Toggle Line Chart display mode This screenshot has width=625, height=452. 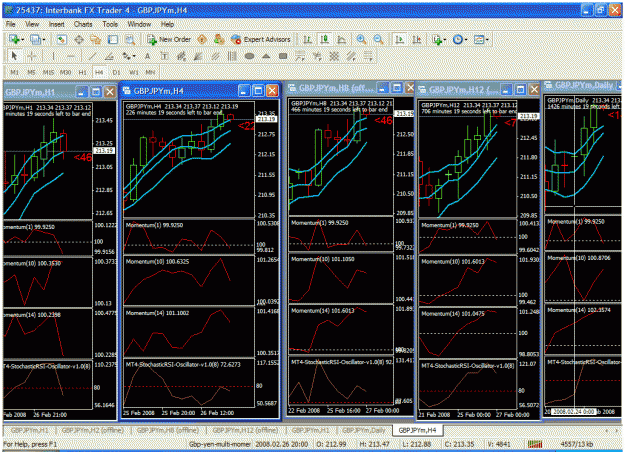tap(342, 39)
